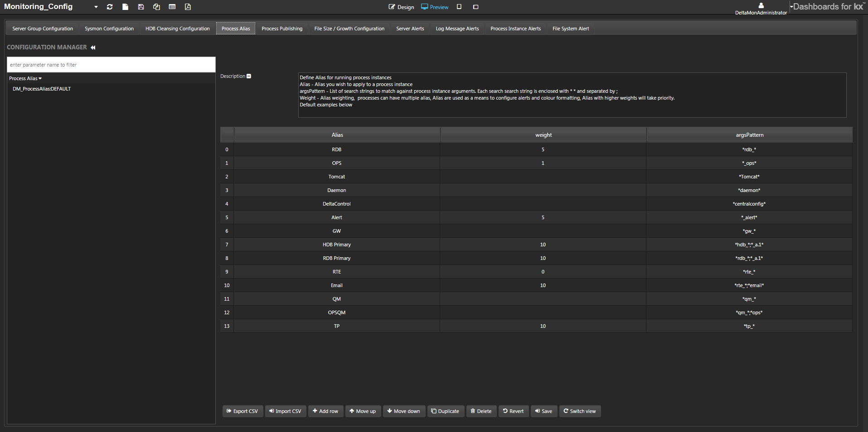Select the RDB alias cell
The width and height of the screenshot is (868, 432).
[337, 149]
